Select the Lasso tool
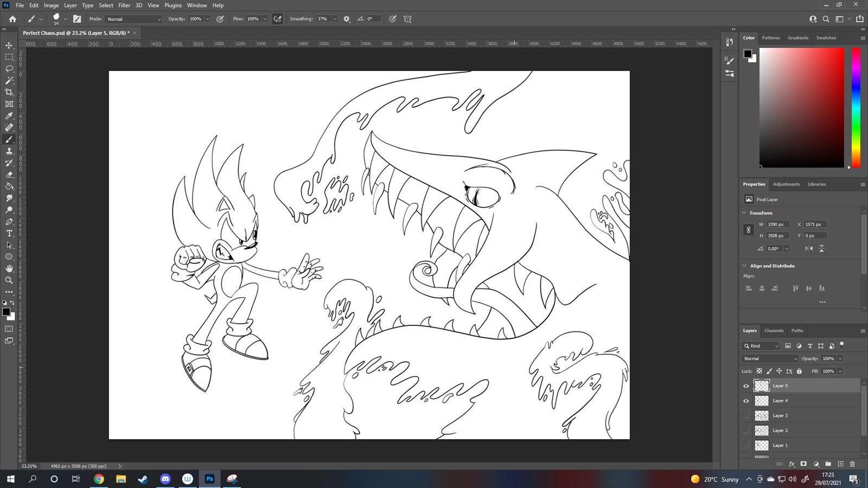This screenshot has width=868, height=488. (9, 69)
